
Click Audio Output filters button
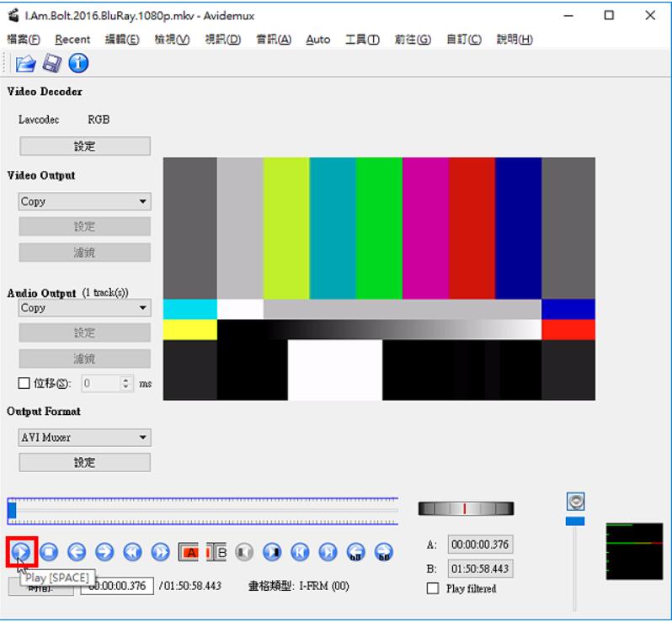85,359
